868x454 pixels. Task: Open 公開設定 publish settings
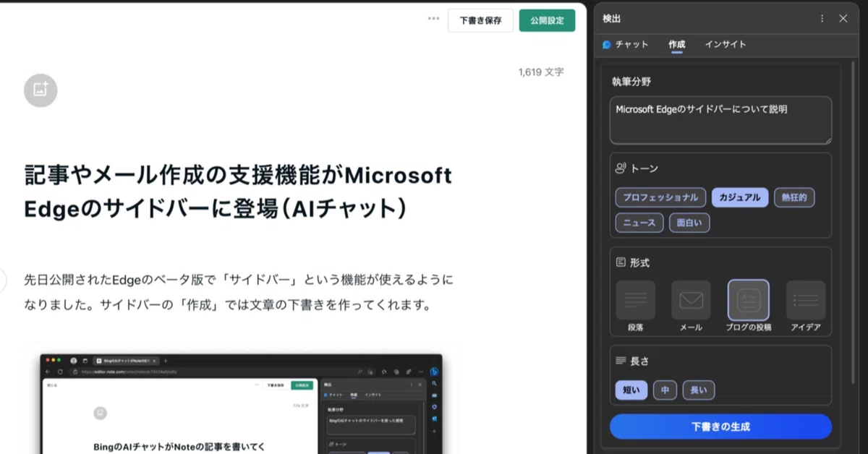[x=547, y=20]
